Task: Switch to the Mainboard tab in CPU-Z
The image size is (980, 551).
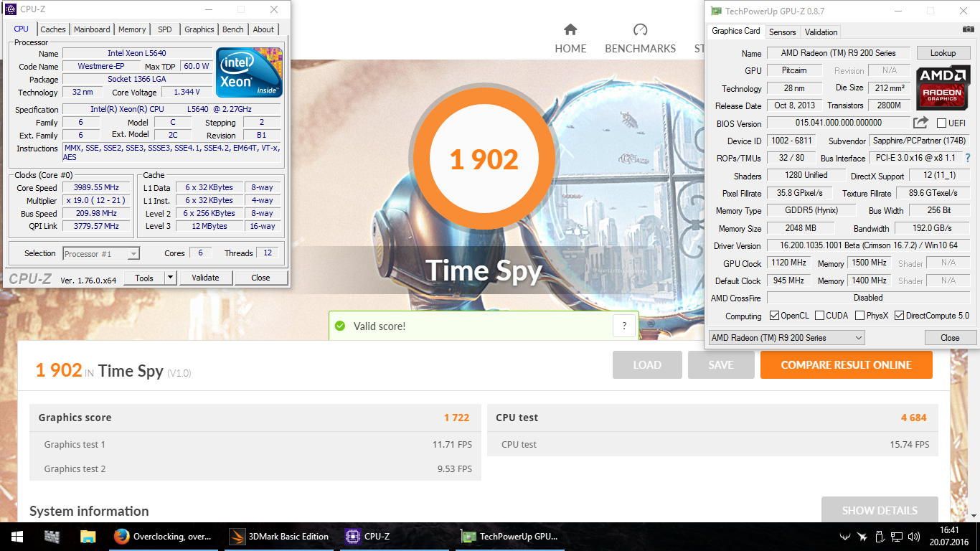Action: point(92,29)
